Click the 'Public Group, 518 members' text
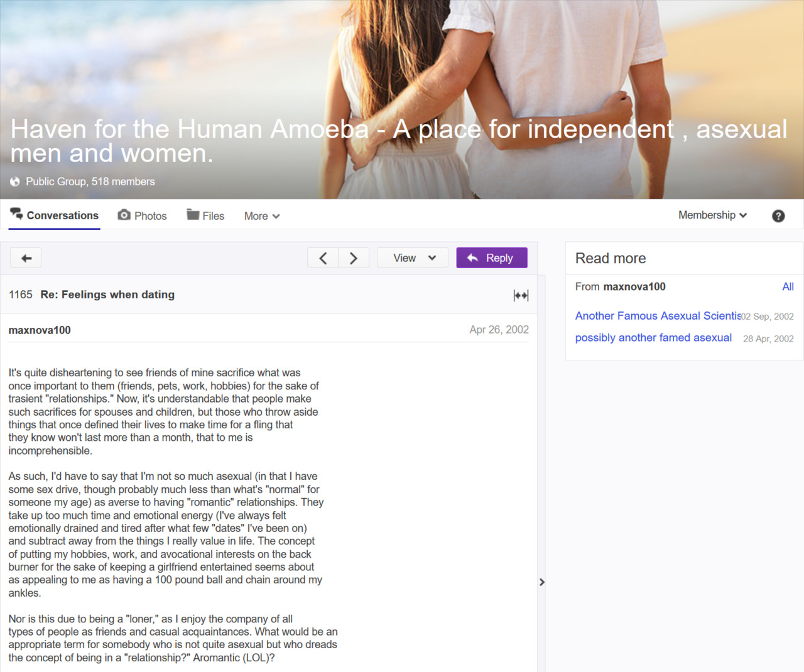 [90, 182]
